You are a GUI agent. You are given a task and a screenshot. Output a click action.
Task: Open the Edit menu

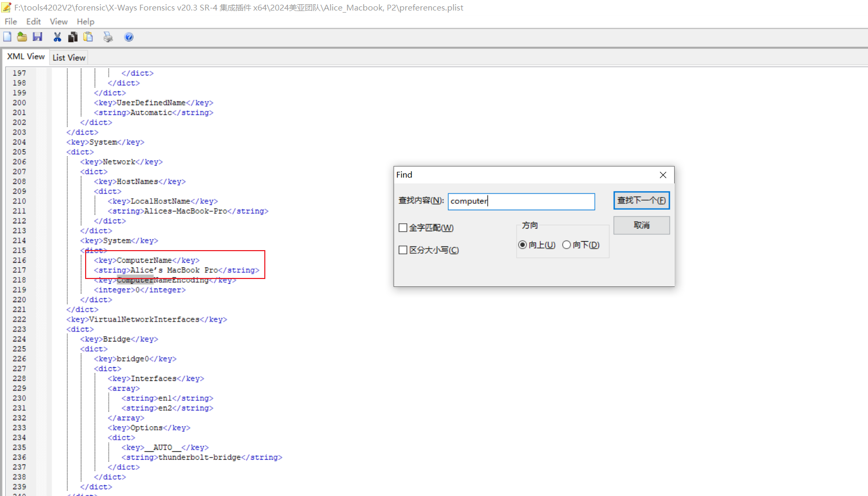pos(34,22)
